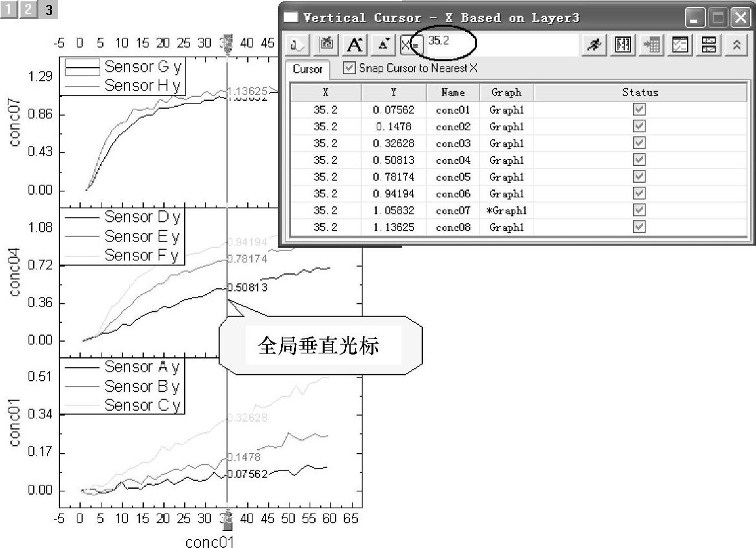Click the top vertical cursor handle

coord(228,44)
